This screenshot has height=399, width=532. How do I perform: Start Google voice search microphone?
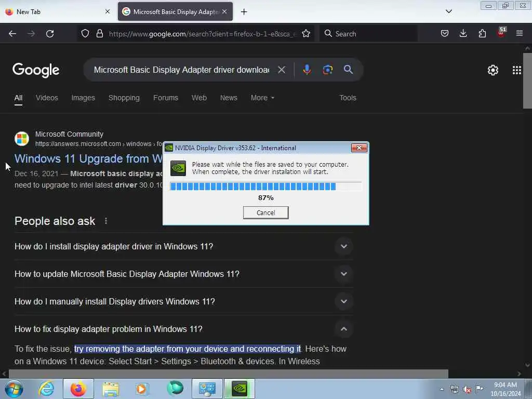[x=307, y=70]
